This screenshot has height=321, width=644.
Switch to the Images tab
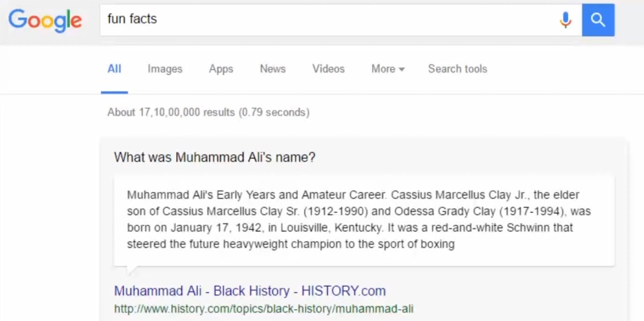tap(165, 69)
